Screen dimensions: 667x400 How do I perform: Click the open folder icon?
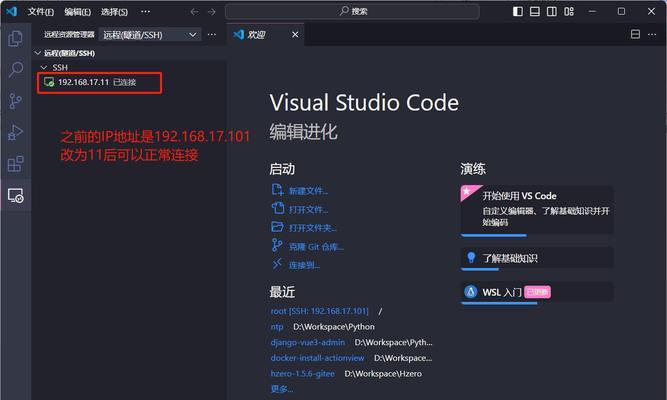[277, 226]
